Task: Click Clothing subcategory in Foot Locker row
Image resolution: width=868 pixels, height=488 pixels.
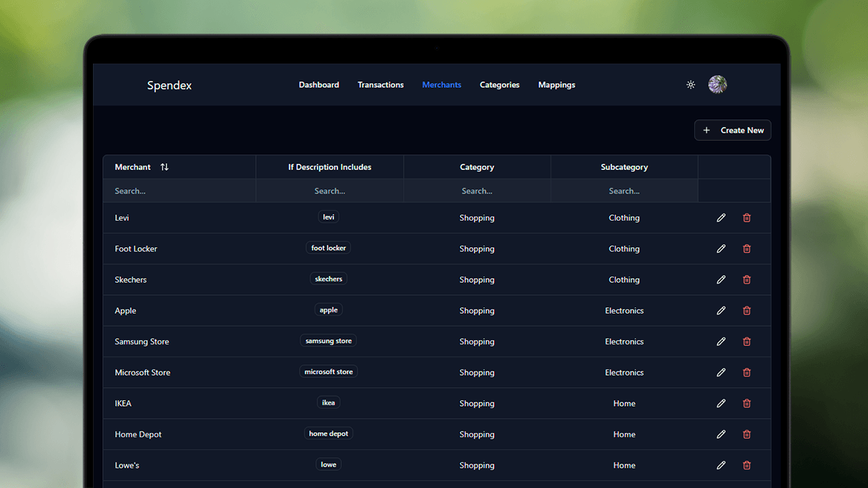Action: pyautogui.click(x=624, y=249)
